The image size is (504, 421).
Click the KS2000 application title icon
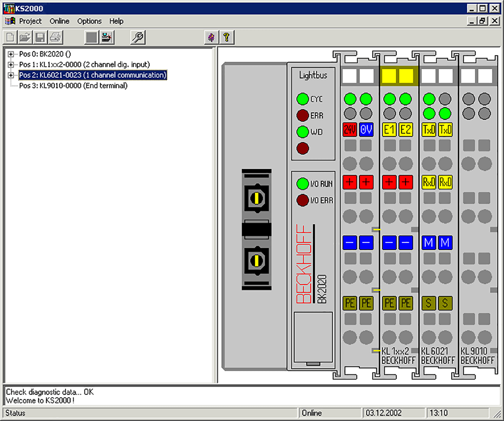(9, 8)
